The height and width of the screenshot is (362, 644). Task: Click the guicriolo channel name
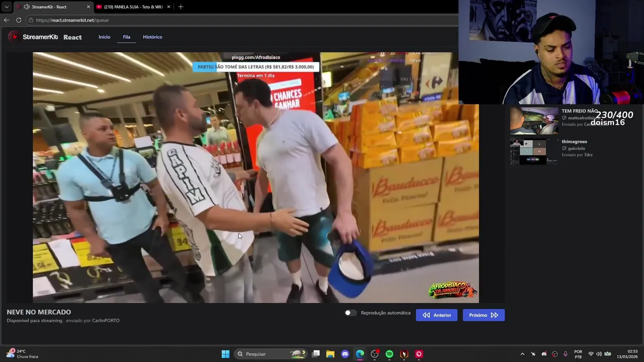[577, 148]
